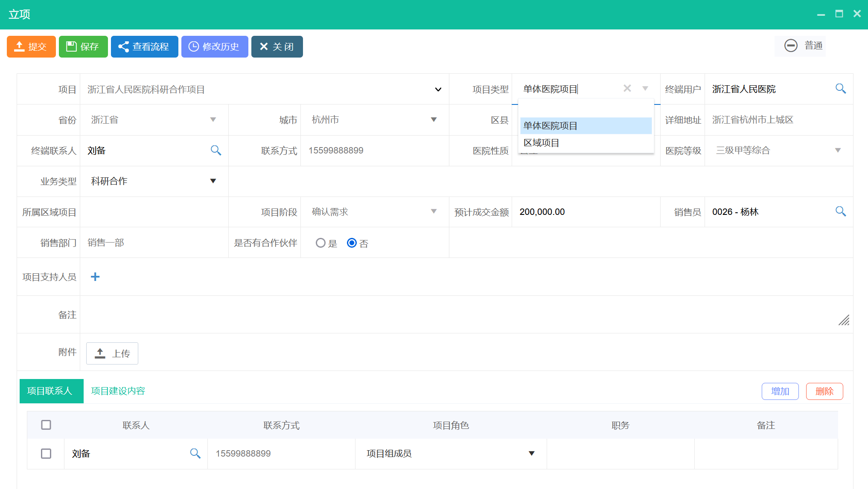868x489 pixels.
Task: Click the 备注 cell in 刘备 row
Action: tap(766, 454)
